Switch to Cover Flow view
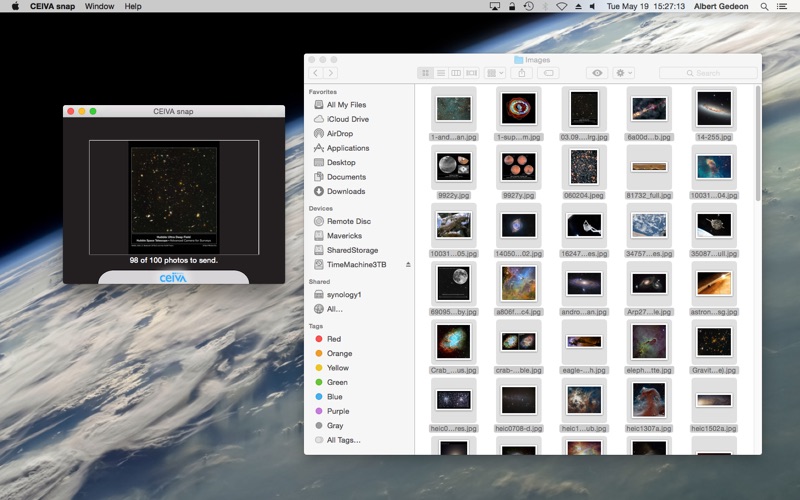This screenshot has width=800, height=500. [471, 73]
